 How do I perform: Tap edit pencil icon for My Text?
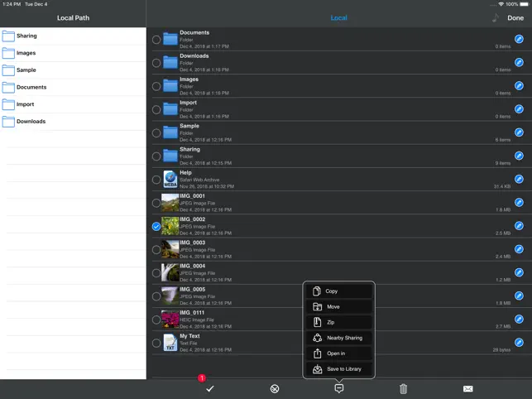tap(519, 342)
